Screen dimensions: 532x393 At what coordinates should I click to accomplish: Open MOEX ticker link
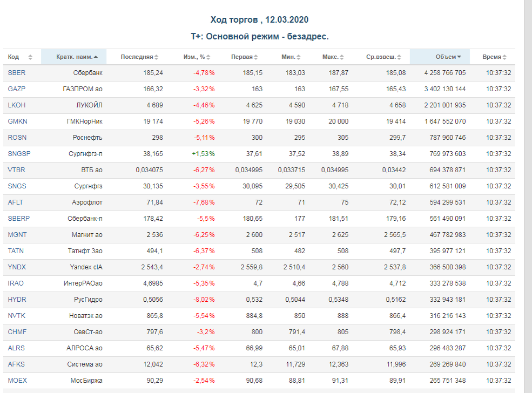17,381
